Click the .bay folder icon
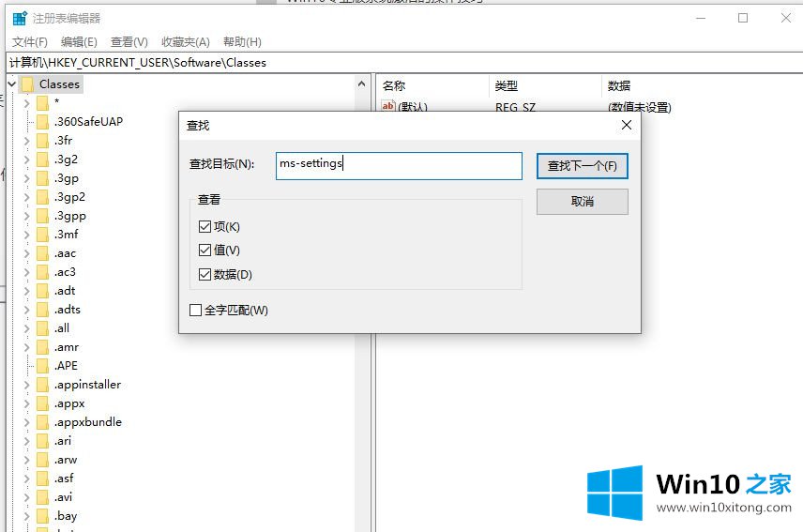 pos(42,516)
